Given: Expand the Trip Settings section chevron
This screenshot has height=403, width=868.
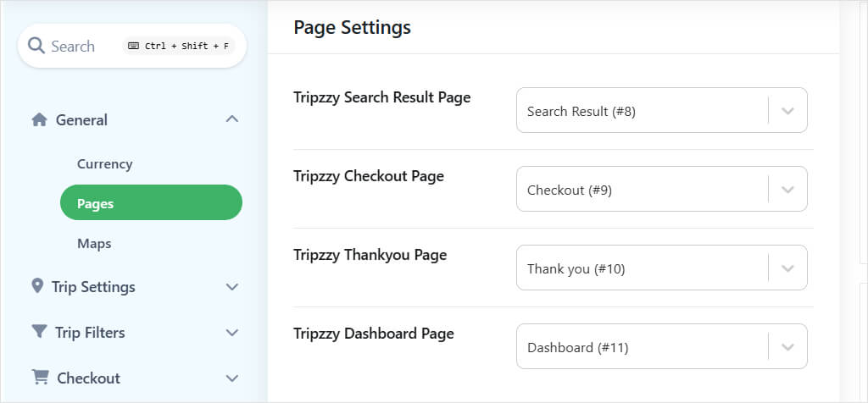Looking at the screenshot, I should [232, 287].
